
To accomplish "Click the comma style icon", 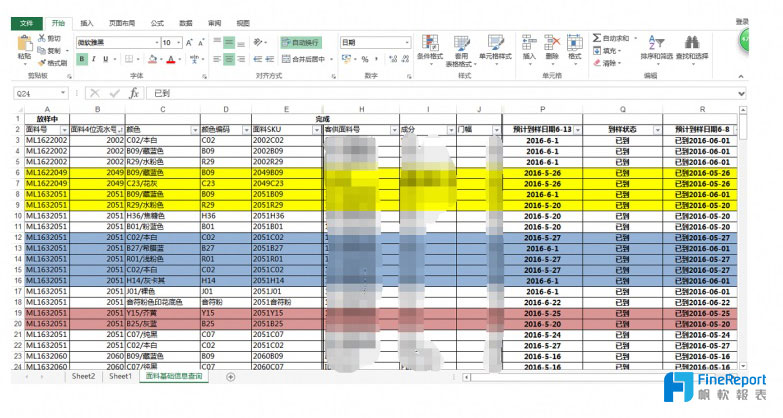I will pos(376,59).
